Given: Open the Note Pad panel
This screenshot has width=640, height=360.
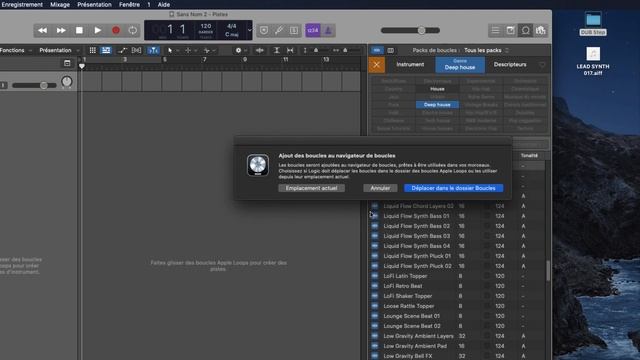Looking at the screenshot, I should [510, 31].
